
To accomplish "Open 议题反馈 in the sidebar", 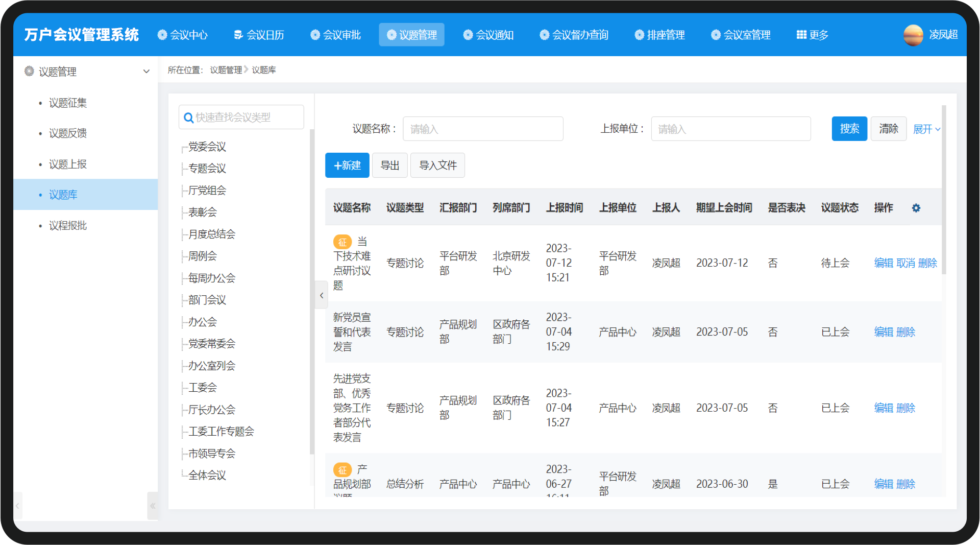I will click(x=68, y=133).
